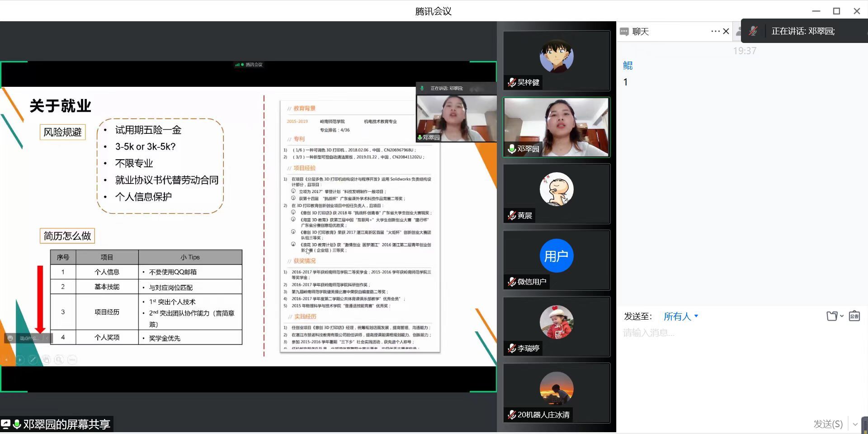Click the screen share icon at bottom-left
This screenshot has height=434, width=868.
point(6,424)
